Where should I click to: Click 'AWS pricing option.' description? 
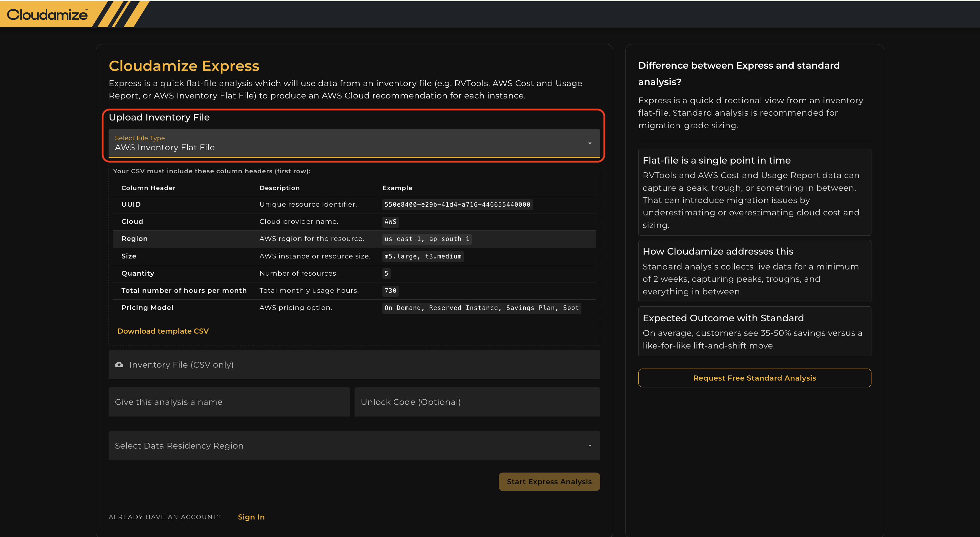click(296, 307)
